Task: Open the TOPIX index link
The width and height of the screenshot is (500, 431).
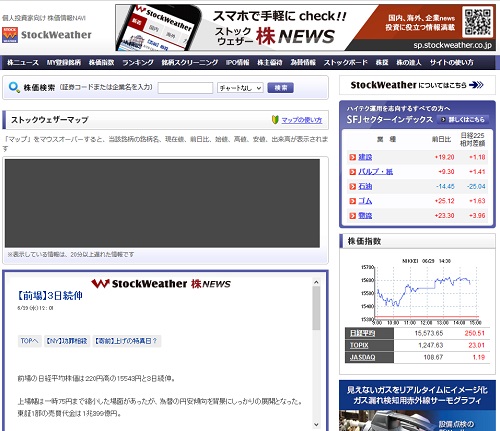Action: point(359,345)
